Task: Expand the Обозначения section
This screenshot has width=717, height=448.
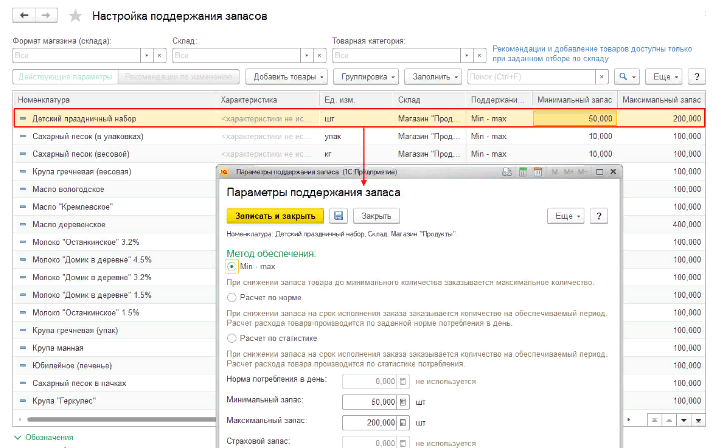Action: coord(44,437)
